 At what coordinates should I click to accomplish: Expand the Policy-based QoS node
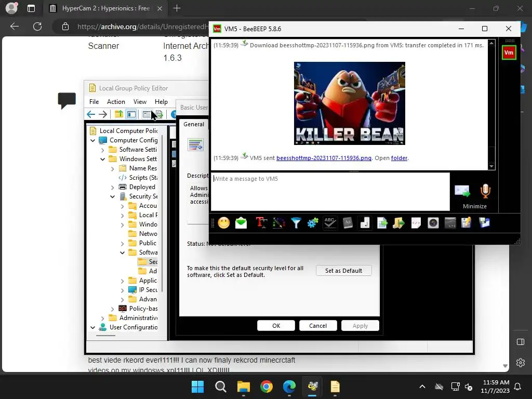[x=113, y=309]
